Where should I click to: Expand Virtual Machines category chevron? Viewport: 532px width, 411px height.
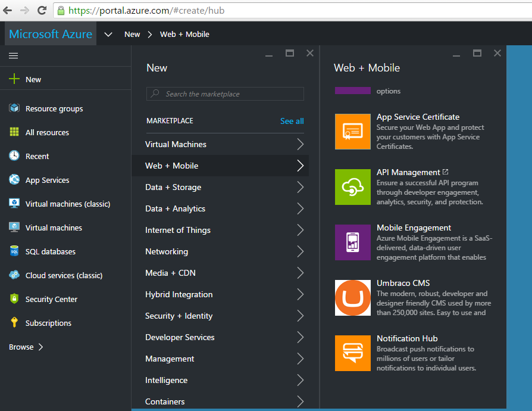coord(301,144)
